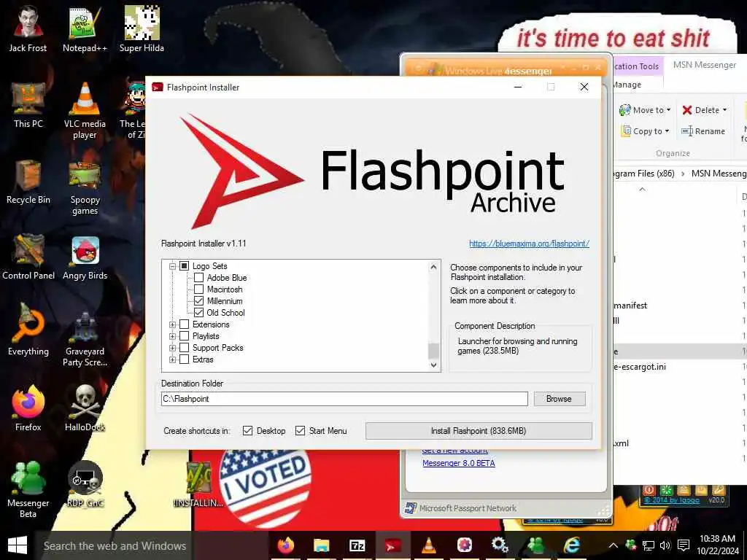Select the VLC media player desktop shortcut

pos(85,111)
